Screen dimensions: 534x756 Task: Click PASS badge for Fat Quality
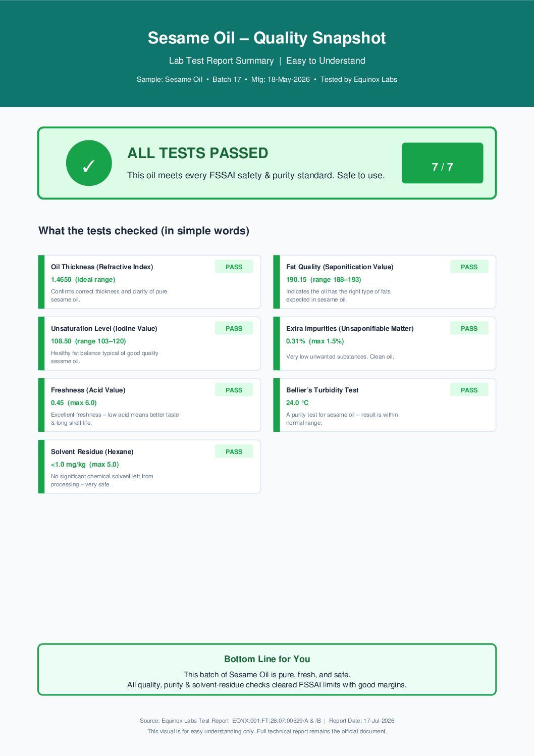point(469,267)
